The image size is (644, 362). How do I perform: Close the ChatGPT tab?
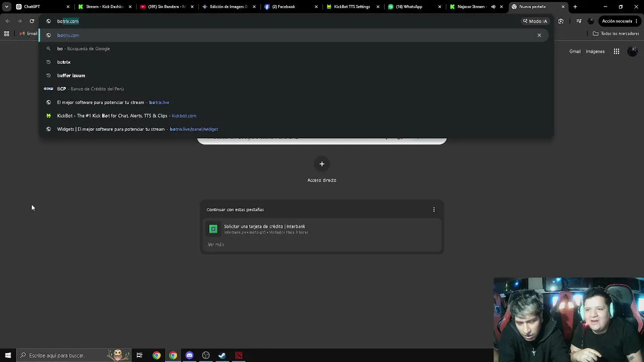pyautogui.click(x=68, y=7)
